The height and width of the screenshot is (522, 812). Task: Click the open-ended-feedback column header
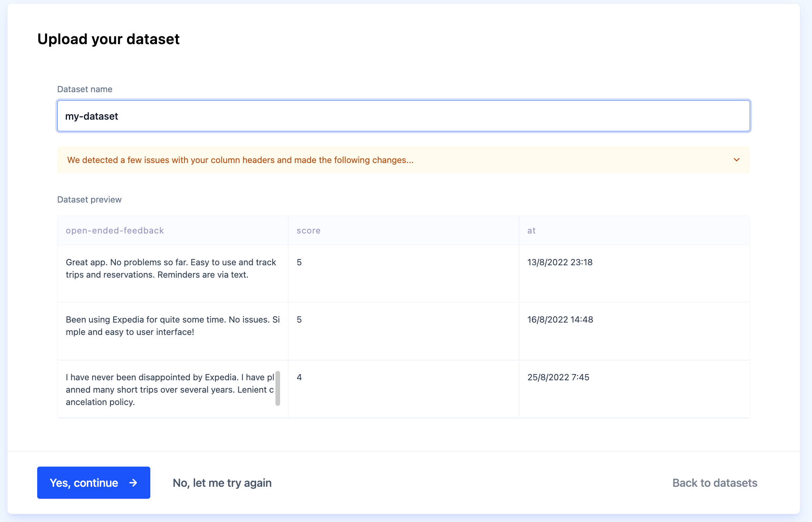tap(115, 230)
